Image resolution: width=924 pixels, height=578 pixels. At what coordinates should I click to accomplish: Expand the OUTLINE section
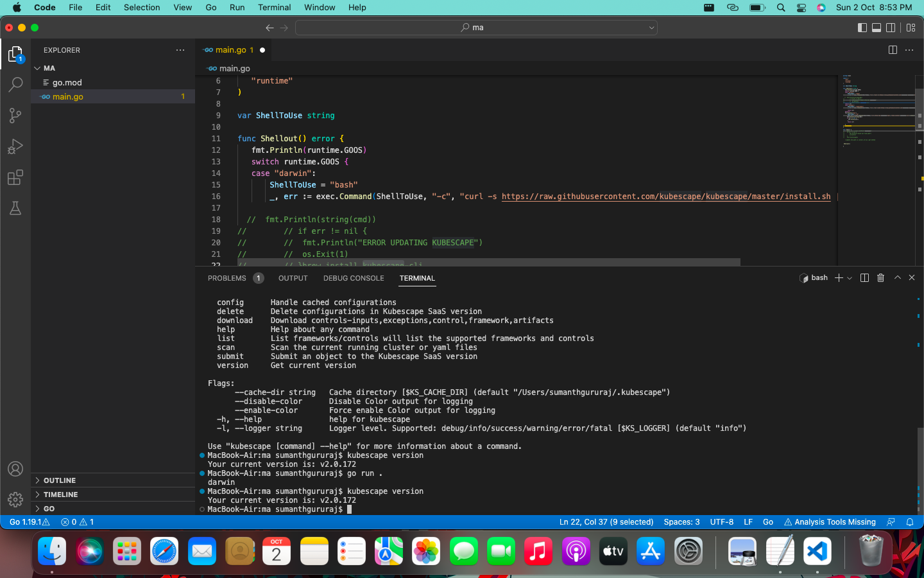point(113,480)
